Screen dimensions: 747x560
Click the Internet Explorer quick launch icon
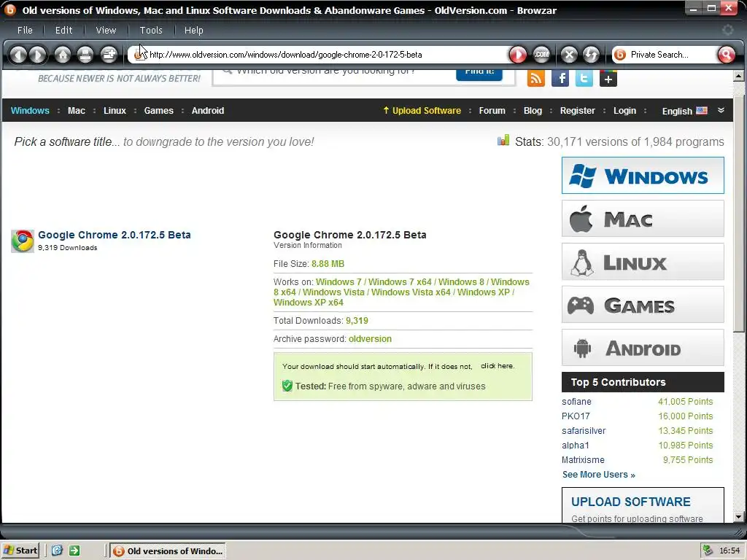click(57, 551)
